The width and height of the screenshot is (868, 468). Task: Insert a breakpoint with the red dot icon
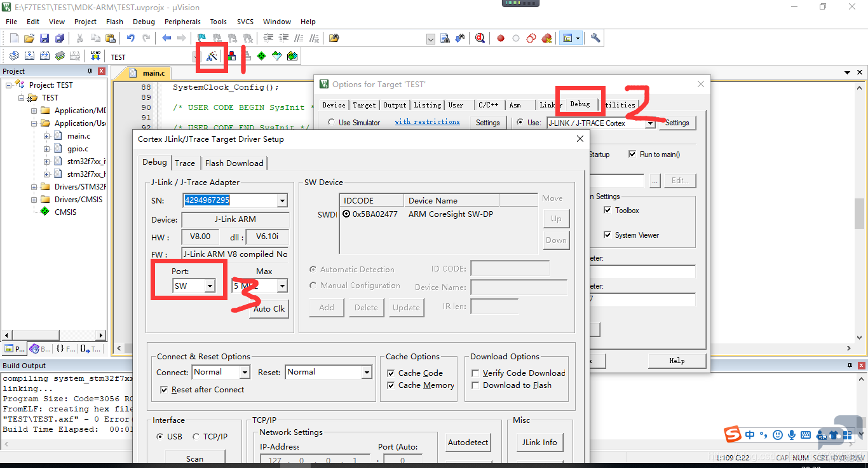[501, 38]
